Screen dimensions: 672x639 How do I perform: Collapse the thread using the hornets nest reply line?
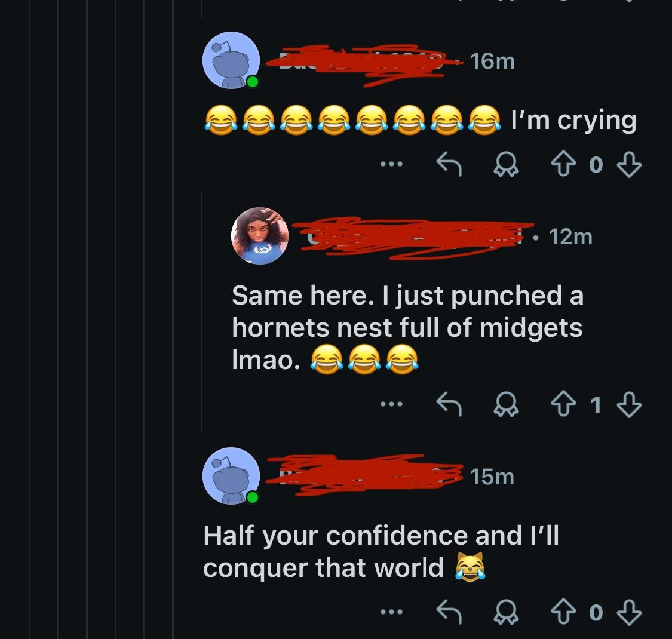click(202, 312)
